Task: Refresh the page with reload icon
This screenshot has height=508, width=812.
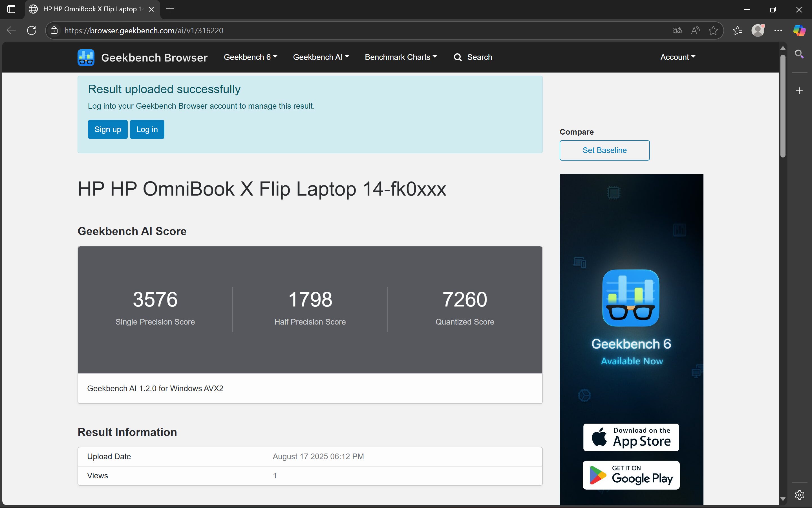Action: [x=32, y=30]
